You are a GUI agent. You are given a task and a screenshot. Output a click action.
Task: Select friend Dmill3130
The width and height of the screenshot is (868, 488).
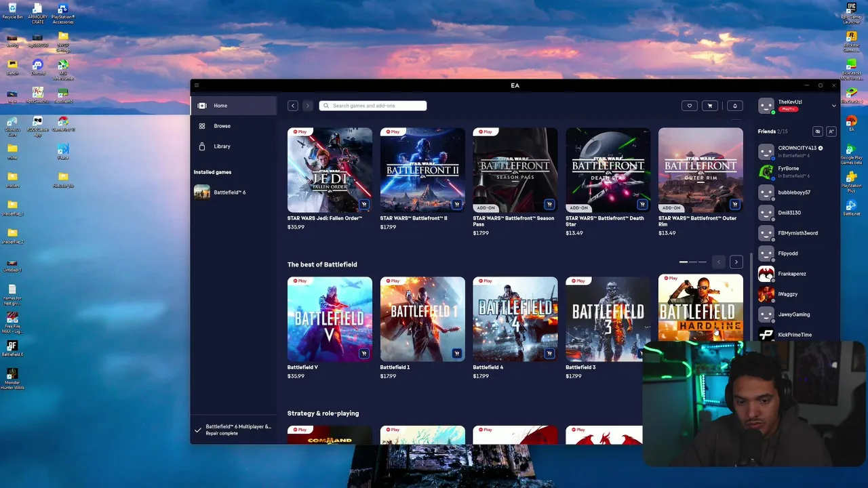point(798,213)
